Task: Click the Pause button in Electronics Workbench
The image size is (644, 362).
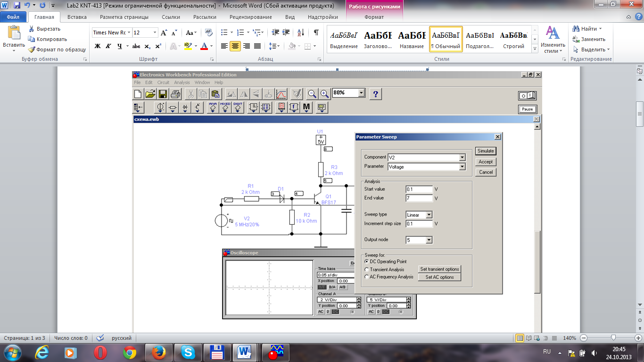Action: tap(528, 109)
